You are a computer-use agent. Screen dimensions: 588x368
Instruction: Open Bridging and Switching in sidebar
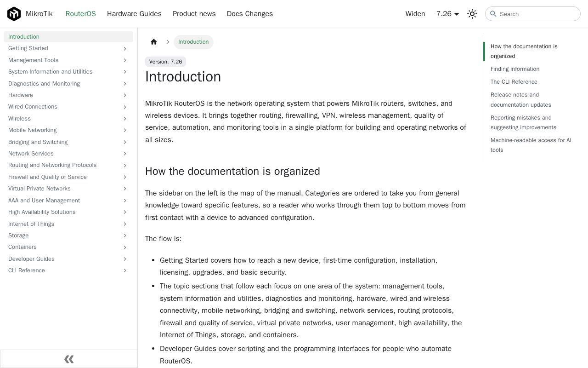38,142
